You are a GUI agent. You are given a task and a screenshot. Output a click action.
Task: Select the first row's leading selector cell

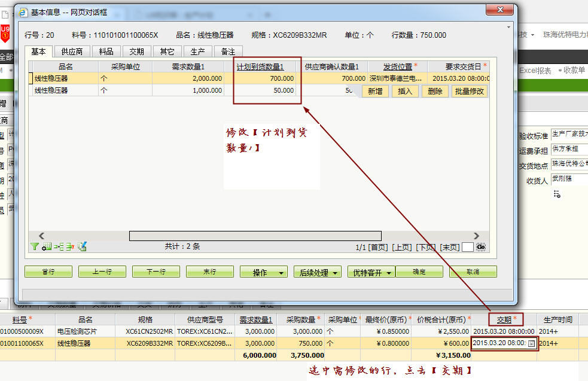[31, 78]
